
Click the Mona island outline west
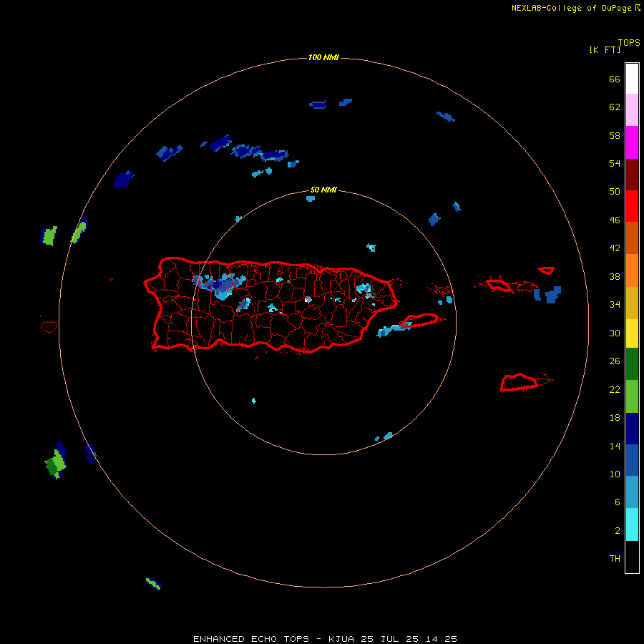point(49,326)
